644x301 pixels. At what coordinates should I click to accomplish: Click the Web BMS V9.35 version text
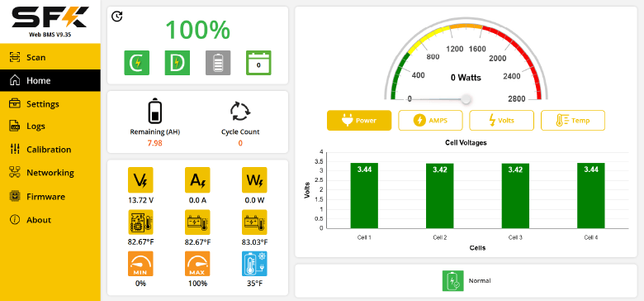(x=50, y=35)
